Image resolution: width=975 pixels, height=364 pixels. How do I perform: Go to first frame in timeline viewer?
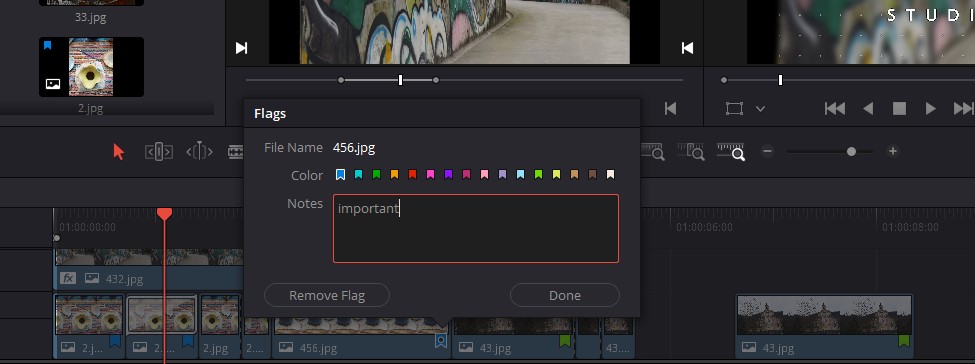click(834, 109)
